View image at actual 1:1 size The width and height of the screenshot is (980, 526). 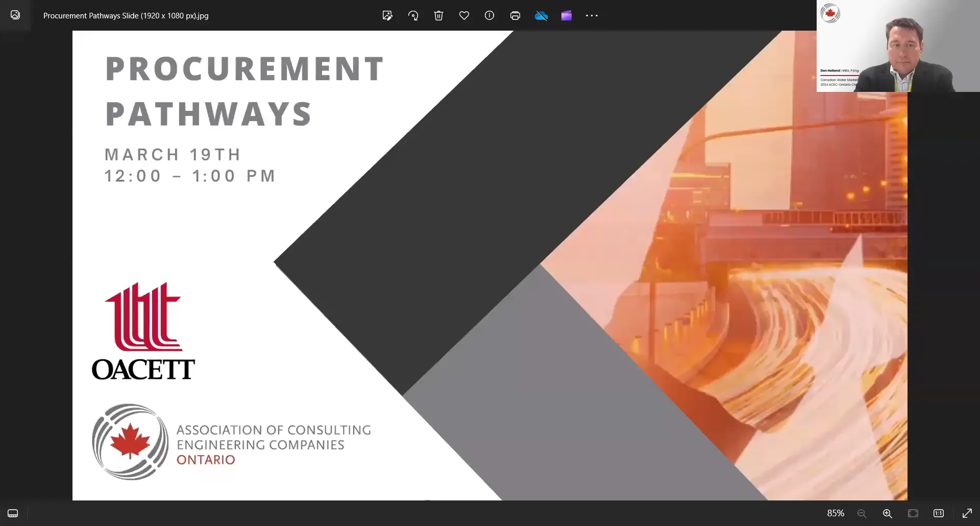939,513
